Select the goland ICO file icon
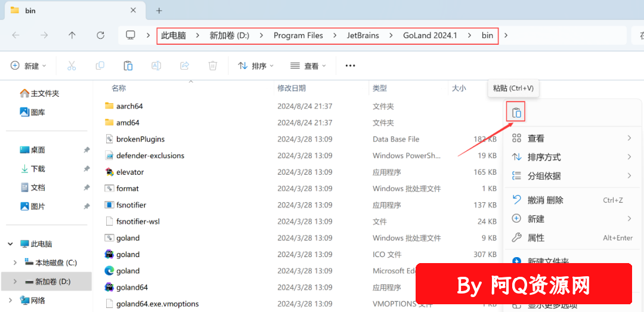The width and height of the screenshot is (644, 312). [x=109, y=254]
